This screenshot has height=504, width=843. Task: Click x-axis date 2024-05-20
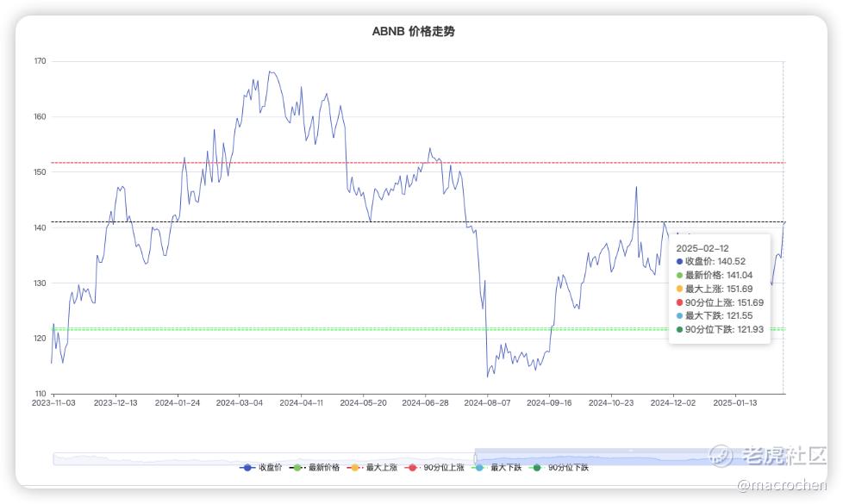(x=364, y=403)
